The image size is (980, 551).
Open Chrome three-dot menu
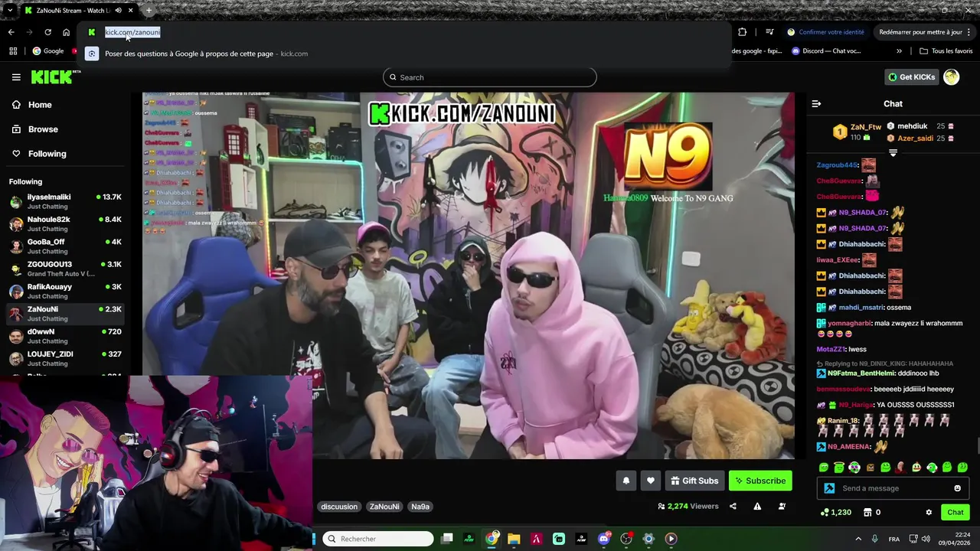pyautogui.click(x=969, y=32)
